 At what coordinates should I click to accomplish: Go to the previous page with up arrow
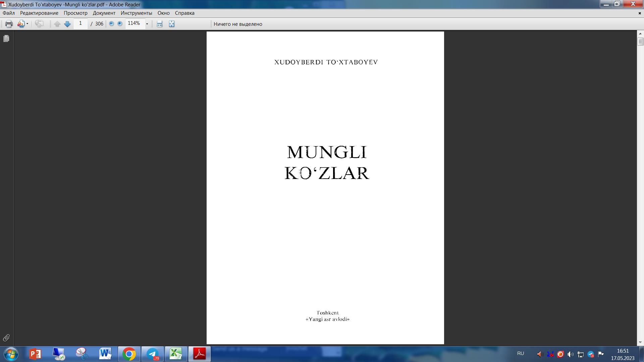coord(57,24)
